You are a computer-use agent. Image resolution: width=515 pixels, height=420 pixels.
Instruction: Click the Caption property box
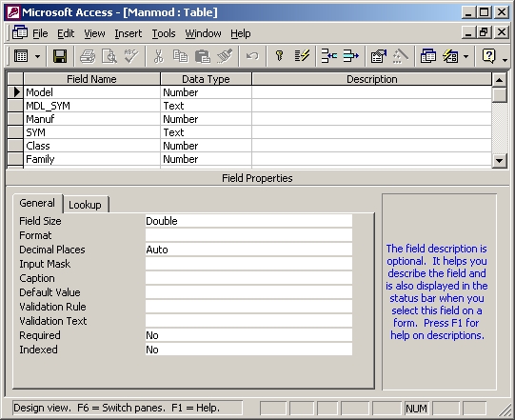coord(249,278)
